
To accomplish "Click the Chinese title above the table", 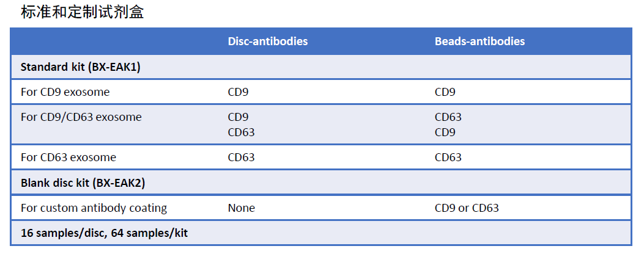I will (x=83, y=12).
